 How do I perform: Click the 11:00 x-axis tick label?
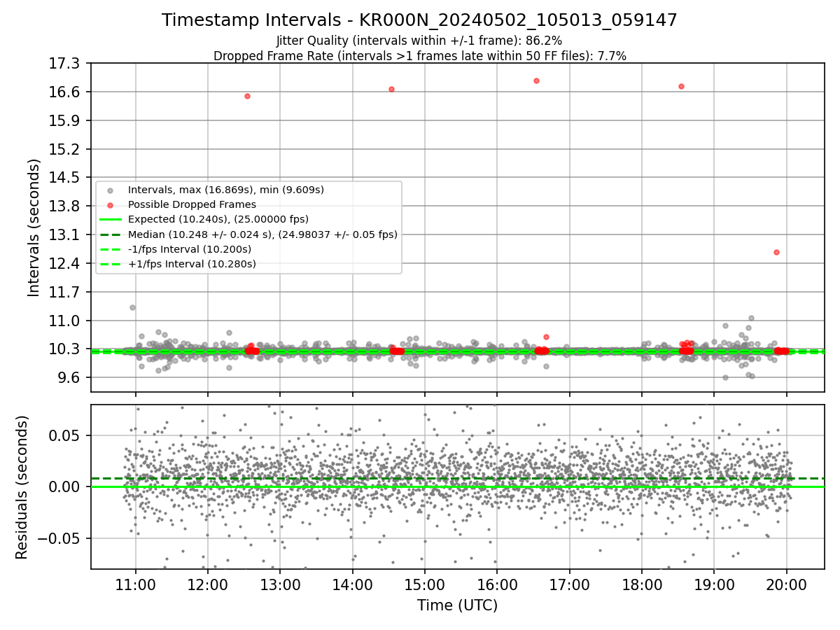(135, 584)
